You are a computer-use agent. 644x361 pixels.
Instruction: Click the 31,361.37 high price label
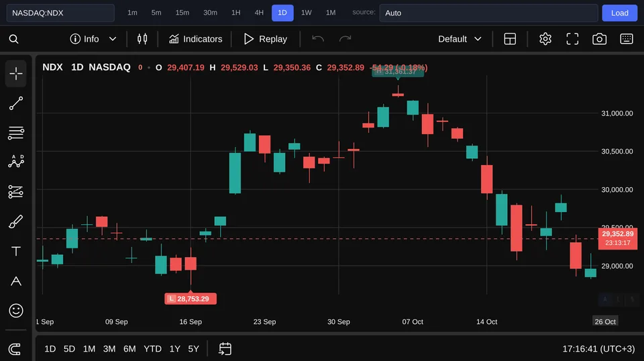[x=398, y=72]
